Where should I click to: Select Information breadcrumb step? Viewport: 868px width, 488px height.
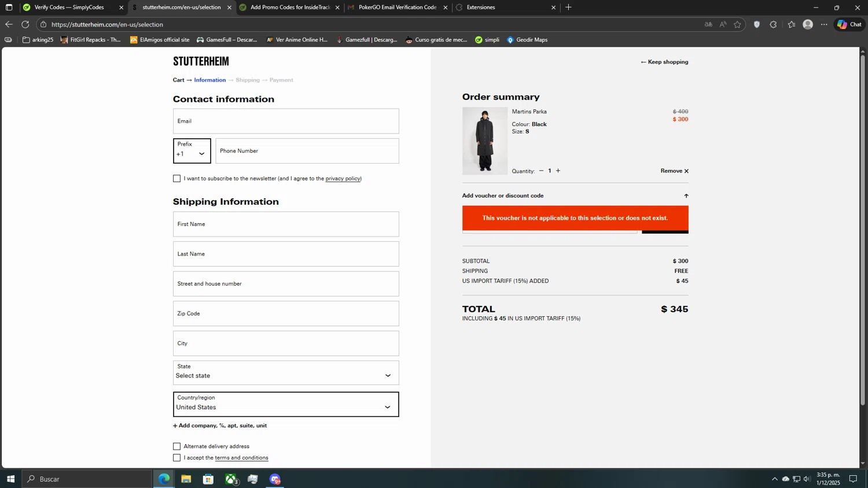pos(209,80)
